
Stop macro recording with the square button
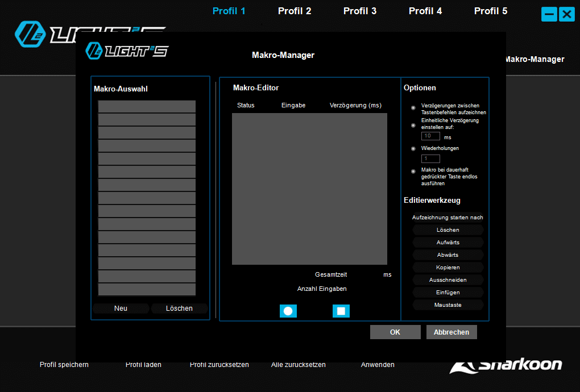tap(341, 311)
